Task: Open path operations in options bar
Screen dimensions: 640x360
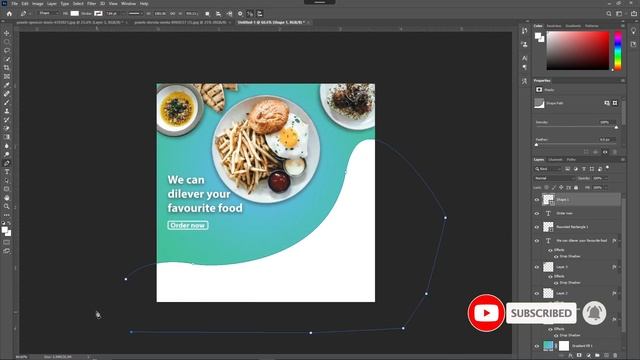Action: pos(207,13)
